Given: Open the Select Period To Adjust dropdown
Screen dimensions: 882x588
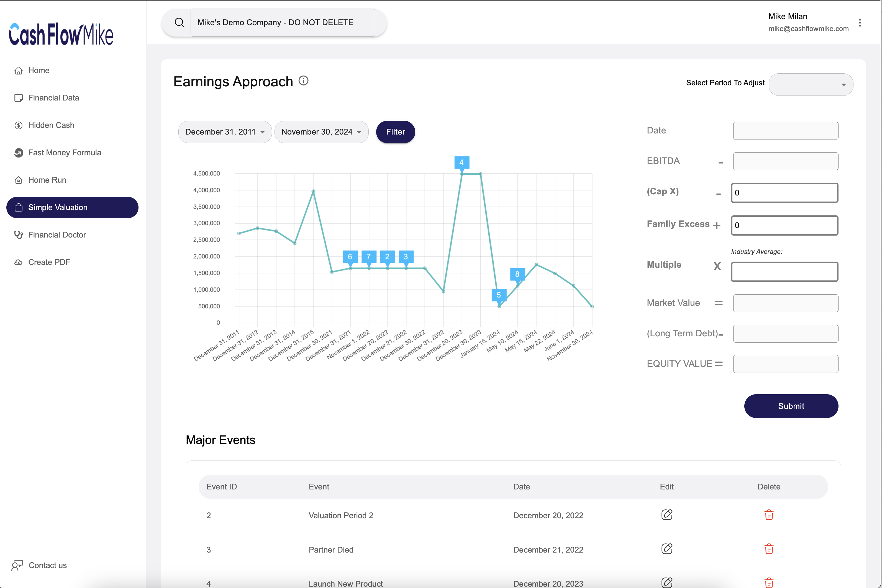Looking at the screenshot, I should [x=811, y=84].
